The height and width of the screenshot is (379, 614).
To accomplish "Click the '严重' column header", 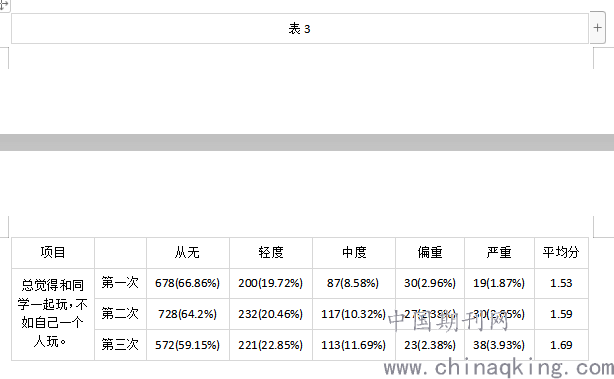I will tap(499, 253).
